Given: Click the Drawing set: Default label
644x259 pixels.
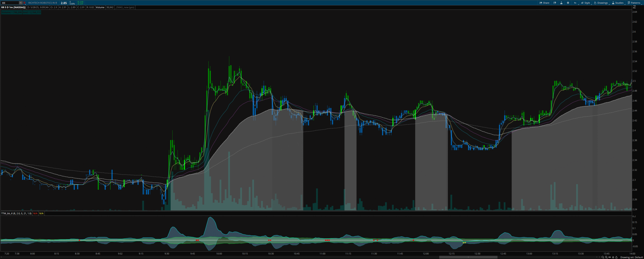Looking at the screenshot, I should pyautogui.click(x=631, y=257).
